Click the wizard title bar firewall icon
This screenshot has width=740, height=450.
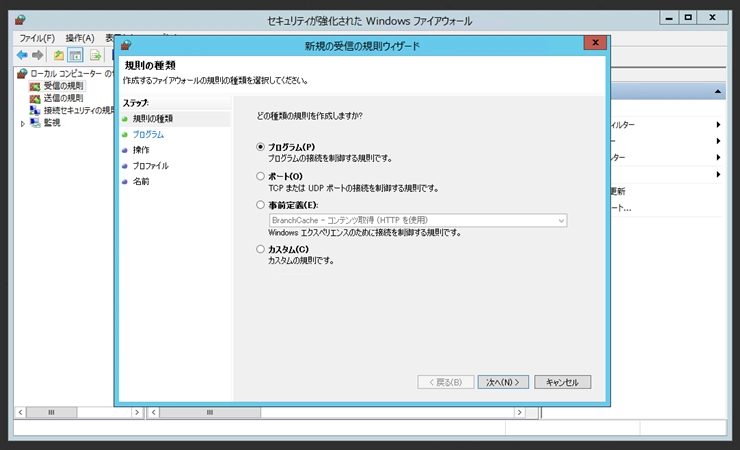(x=126, y=45)
